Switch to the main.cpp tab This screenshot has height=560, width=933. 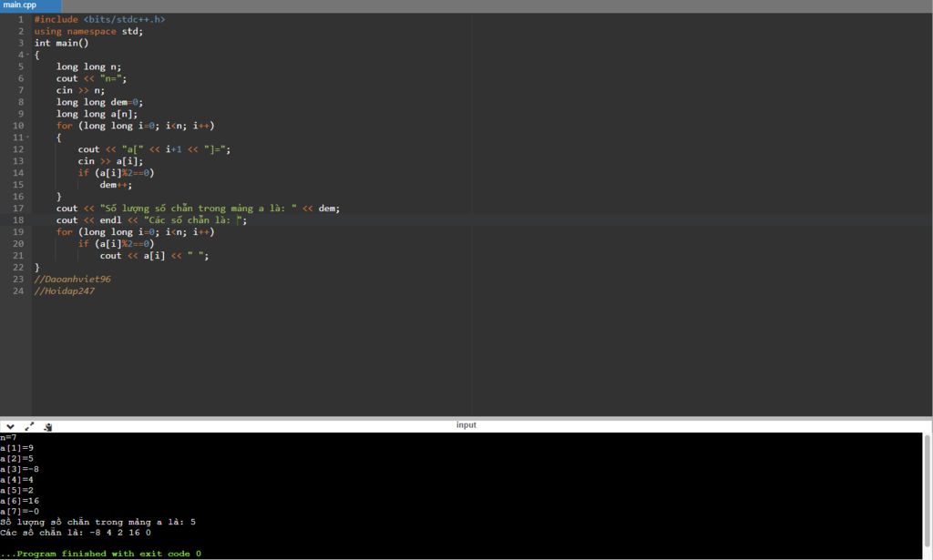click(30, 5)
